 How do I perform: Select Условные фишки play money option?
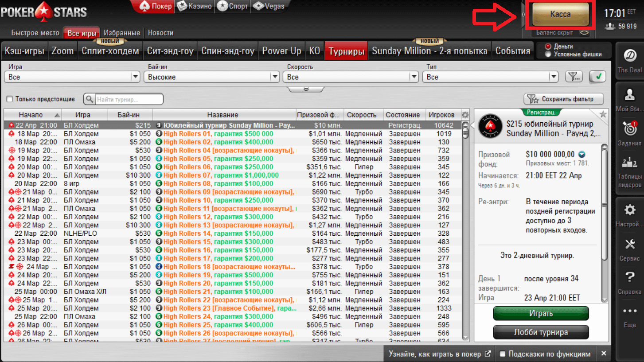(548, 54)
